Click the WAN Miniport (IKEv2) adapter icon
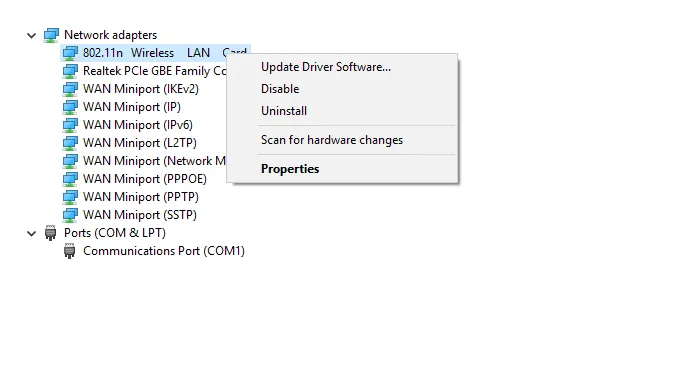 (70, 89)
